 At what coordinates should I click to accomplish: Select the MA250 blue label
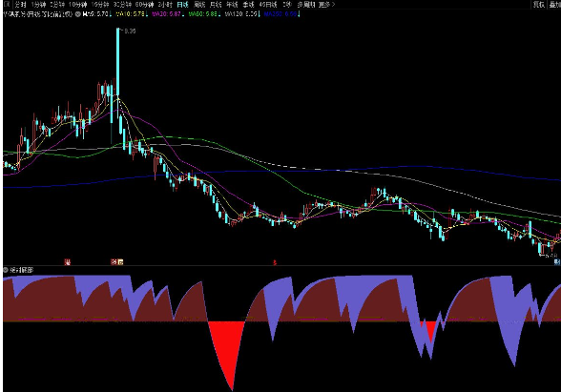pos(281,14)
